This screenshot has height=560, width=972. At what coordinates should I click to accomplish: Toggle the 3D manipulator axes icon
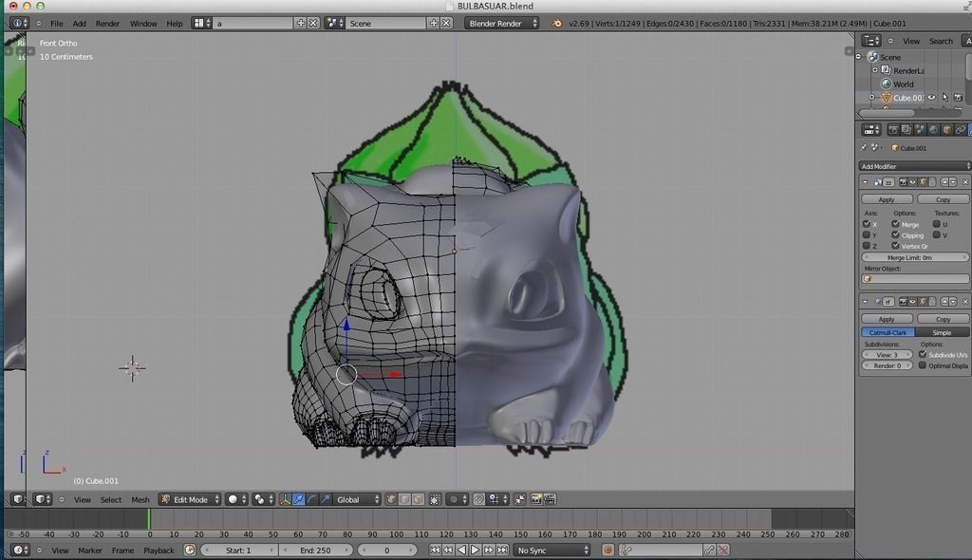click(285, 499)
